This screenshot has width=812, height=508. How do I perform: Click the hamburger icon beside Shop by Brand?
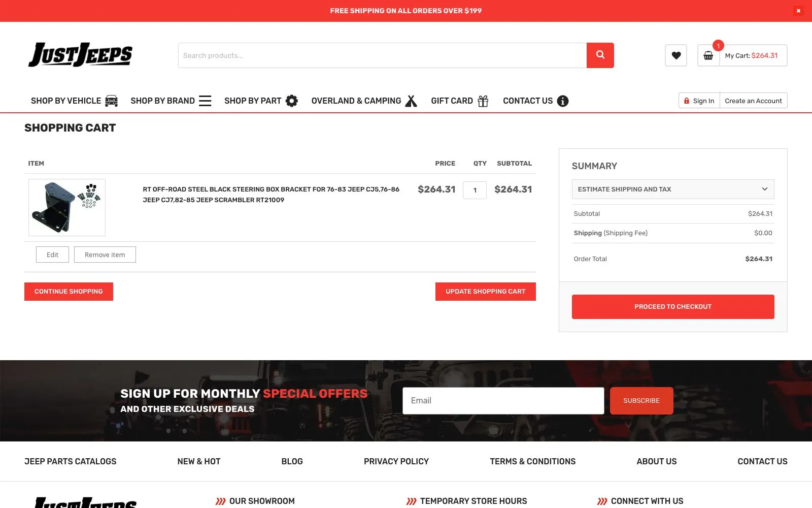pyautogui.click(x=205, y=101)
